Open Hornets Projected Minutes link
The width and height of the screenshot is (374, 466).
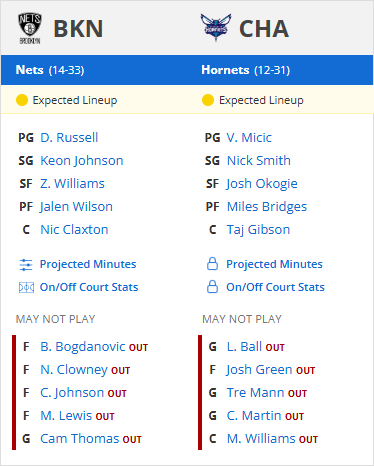point(274,264)
